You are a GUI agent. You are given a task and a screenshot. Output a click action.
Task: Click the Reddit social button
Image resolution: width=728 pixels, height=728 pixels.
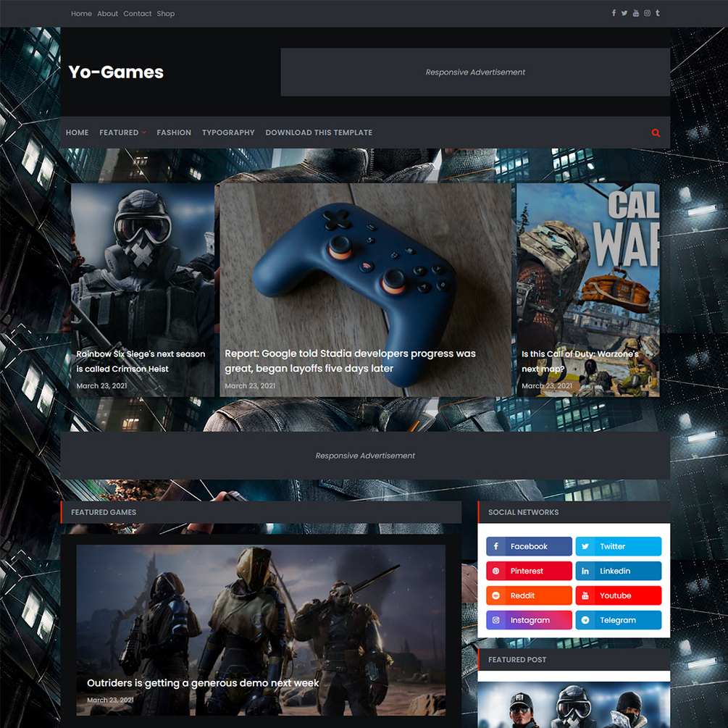coord(529,595)
